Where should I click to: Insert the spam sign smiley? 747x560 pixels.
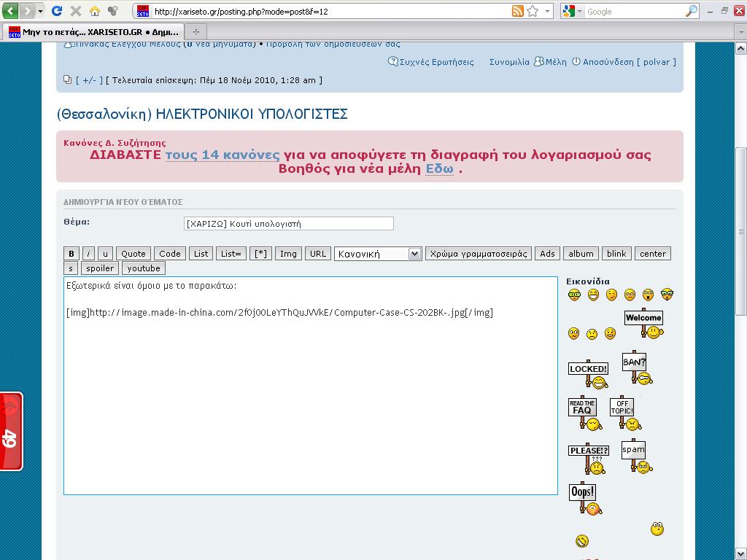click(636, 456)
